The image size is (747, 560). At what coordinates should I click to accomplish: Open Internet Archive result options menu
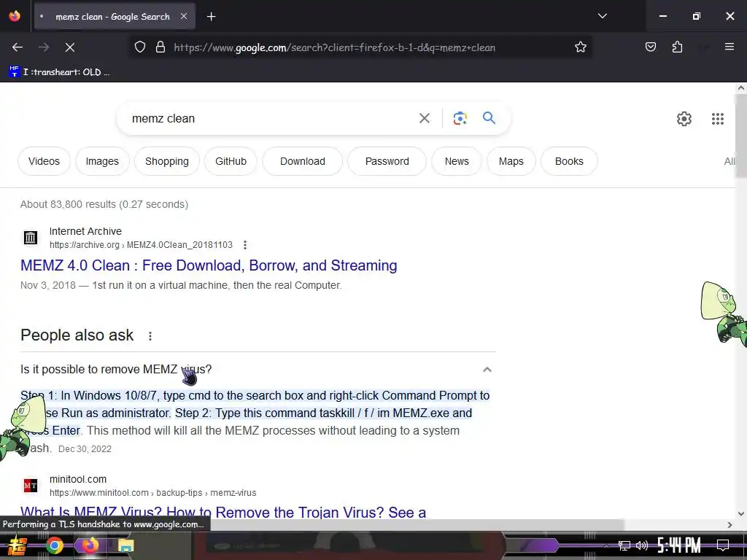tap(245, 245)
